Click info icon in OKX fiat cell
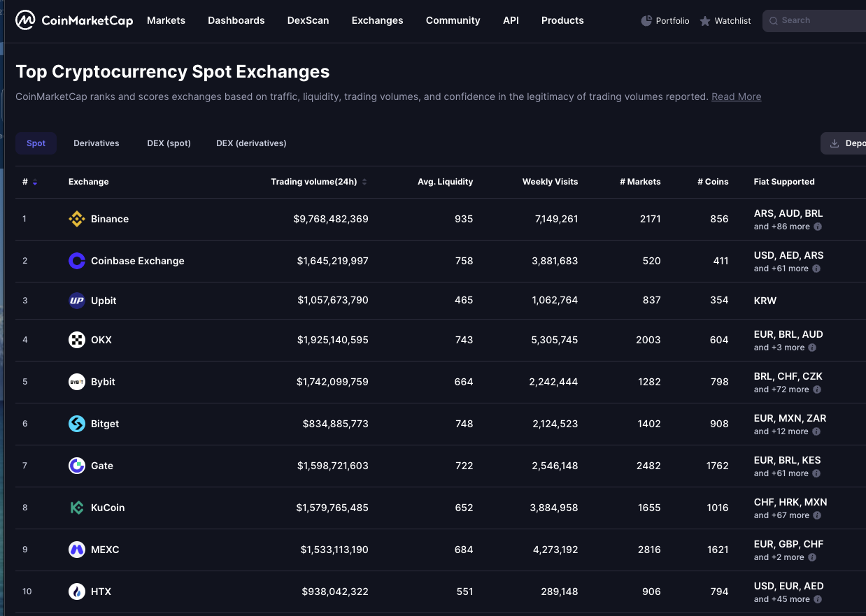Viewport: 866px width, 616px height. point(812,348)
